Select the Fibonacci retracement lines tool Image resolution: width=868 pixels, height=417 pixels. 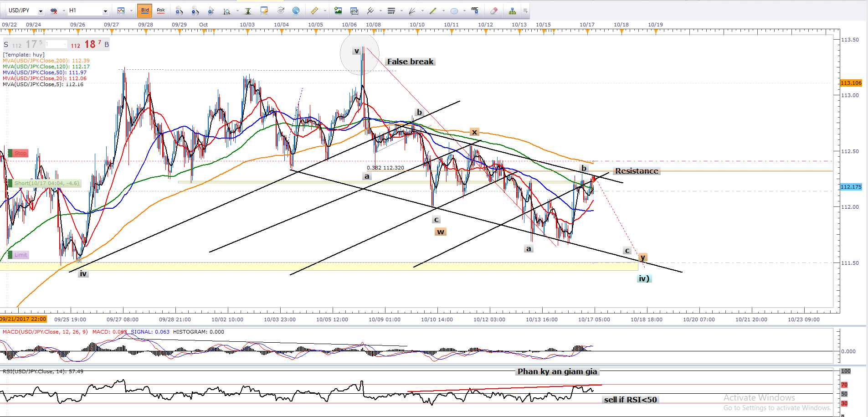click(391, 10)
